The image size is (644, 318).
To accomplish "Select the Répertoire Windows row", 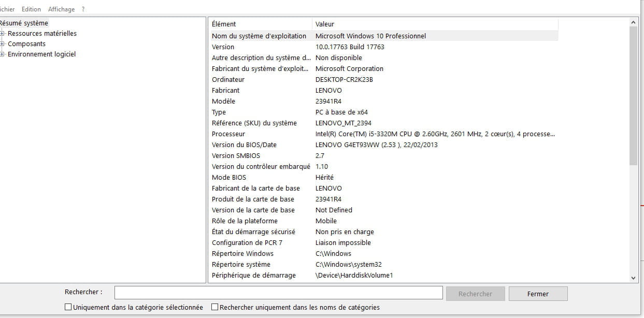I will 383,253.
